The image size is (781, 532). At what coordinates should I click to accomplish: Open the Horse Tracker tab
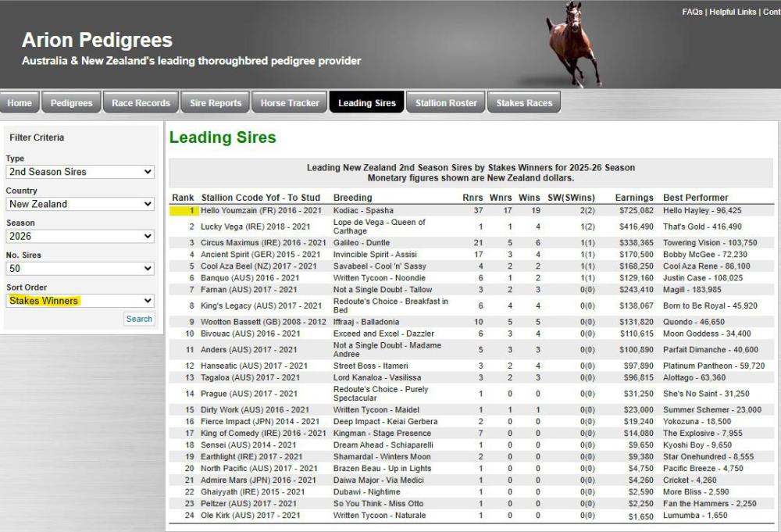click(x=290, y=102)
